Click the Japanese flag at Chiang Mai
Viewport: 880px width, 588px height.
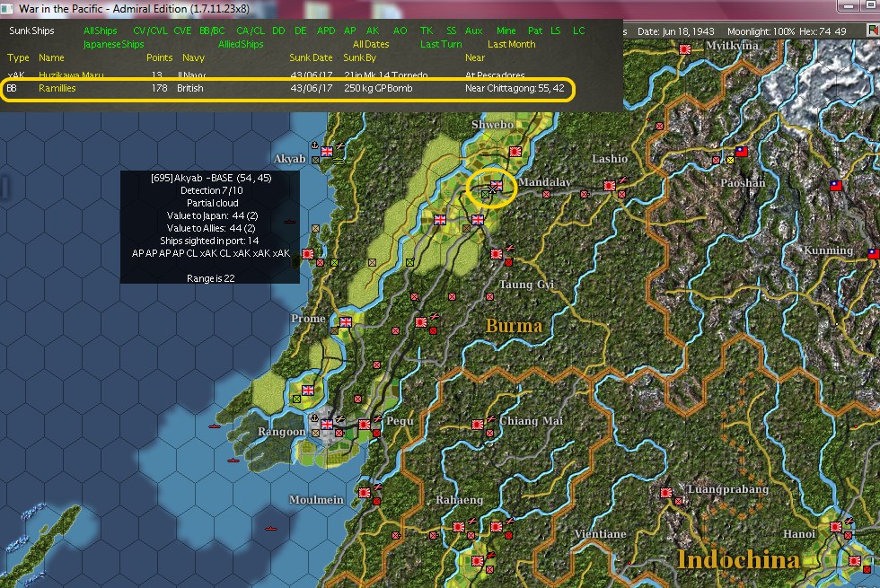(478, 424)
